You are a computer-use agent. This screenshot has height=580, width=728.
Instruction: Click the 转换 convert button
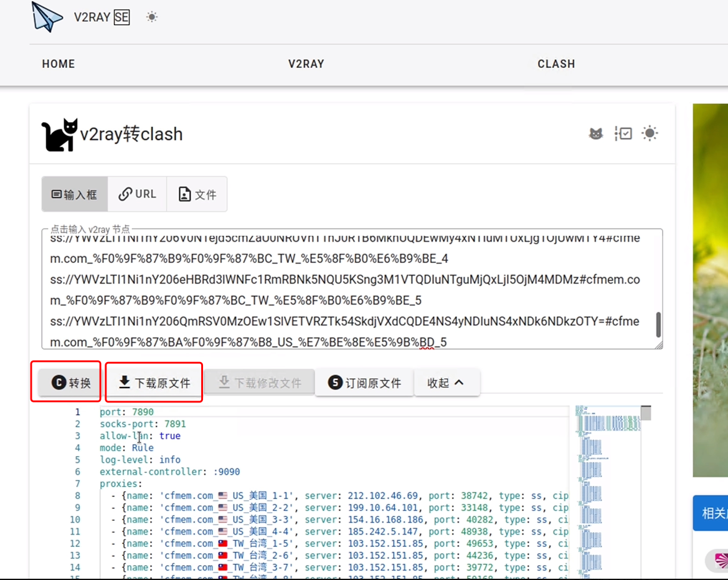(x=70, y=383)
